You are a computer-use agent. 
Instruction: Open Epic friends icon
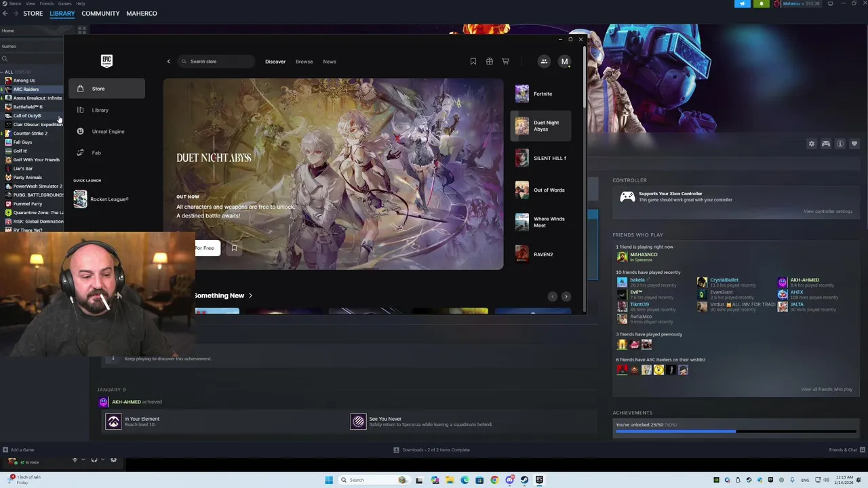(x=544, y=62)
